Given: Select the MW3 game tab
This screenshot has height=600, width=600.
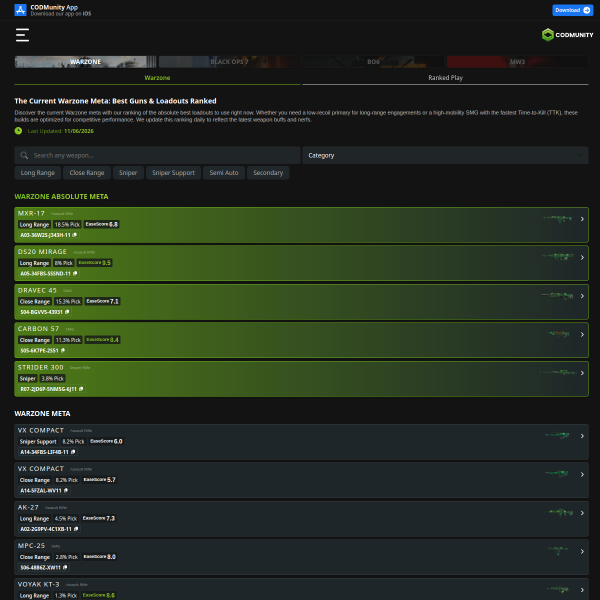Looking at the screenshot, I should (x=517, y=62).
